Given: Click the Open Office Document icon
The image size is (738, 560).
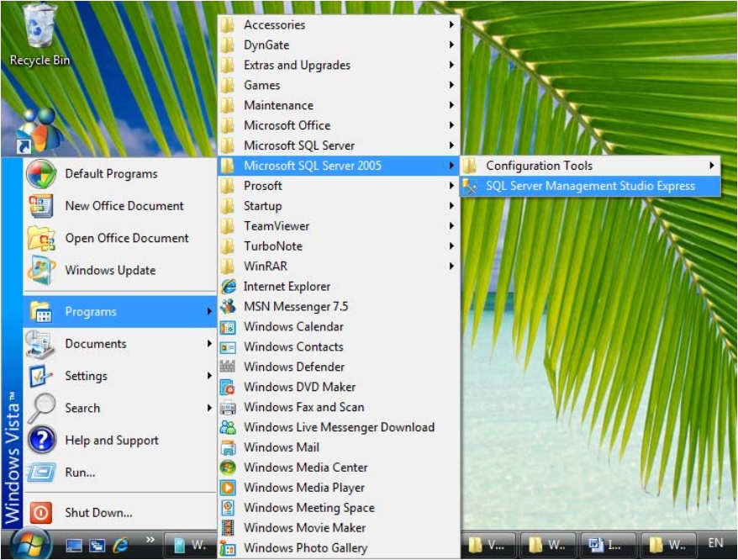Looking at the screenshot, I should tap(41, 238).
